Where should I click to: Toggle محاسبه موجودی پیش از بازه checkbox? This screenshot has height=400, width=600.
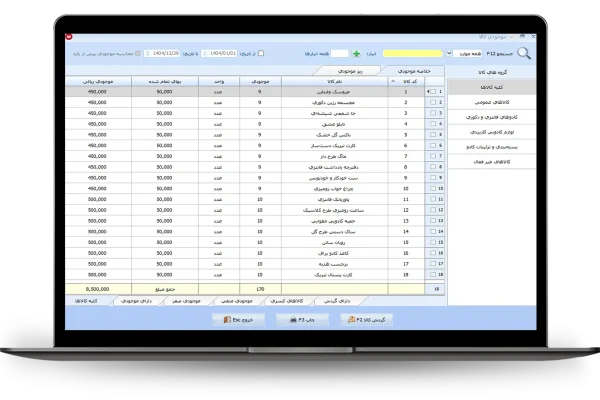(x=137, y=54)
